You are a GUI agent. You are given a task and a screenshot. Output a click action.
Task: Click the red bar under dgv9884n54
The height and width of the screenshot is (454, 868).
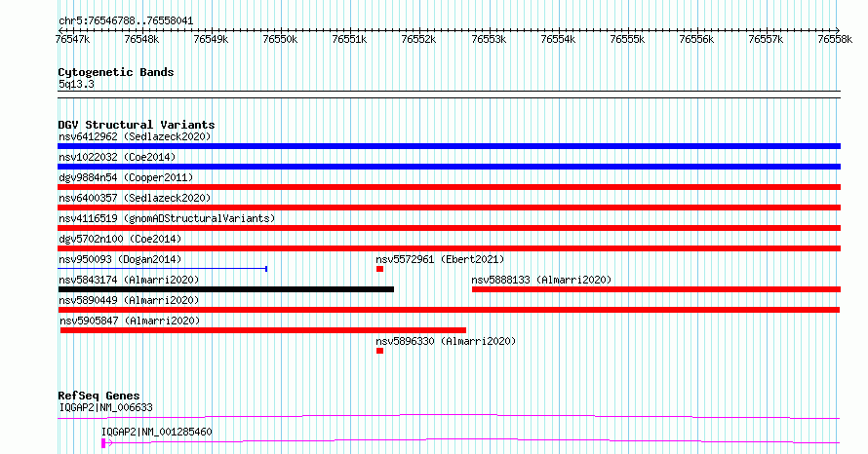point(449,187)
